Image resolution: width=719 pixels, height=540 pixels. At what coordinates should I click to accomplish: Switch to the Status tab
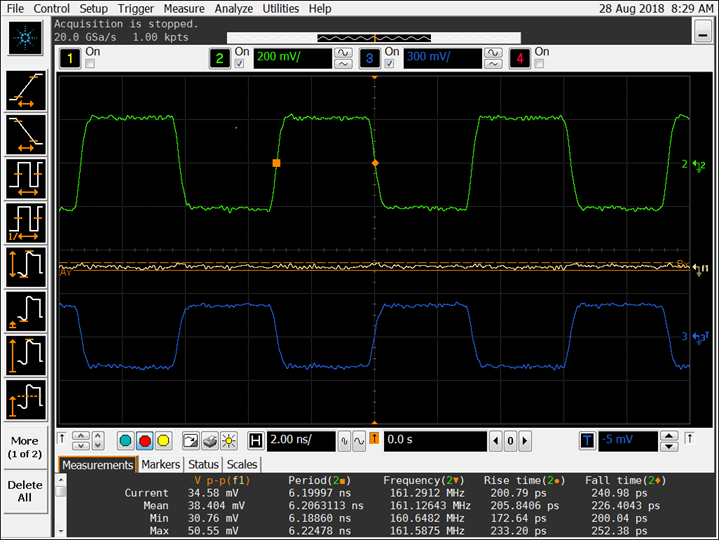pos(203,465)
